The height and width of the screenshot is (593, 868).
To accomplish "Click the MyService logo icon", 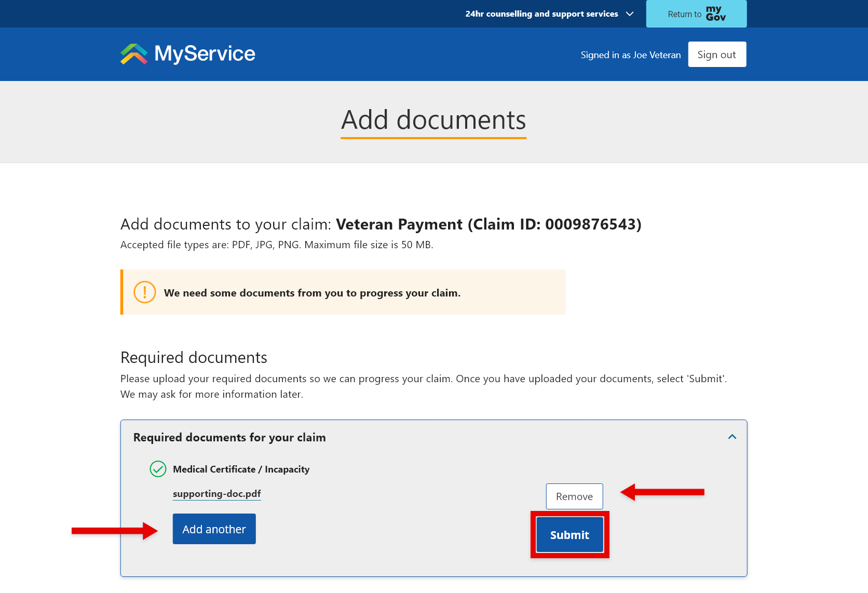I will coord(134,54).
